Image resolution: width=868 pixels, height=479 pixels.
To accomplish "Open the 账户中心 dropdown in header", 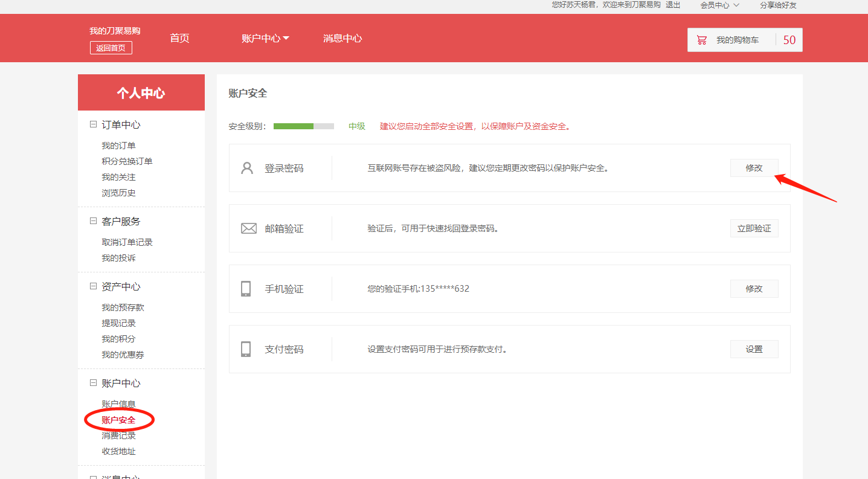I will click(x=265, y=38).
